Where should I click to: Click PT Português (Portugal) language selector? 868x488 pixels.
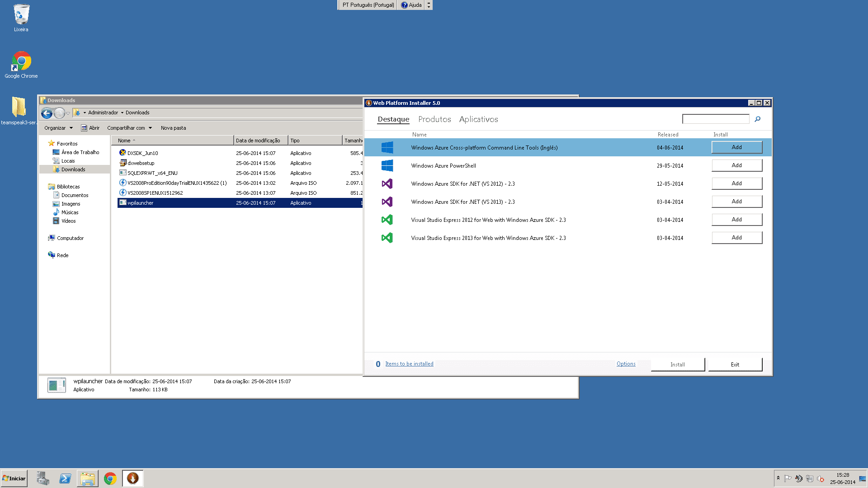(368, 5)
